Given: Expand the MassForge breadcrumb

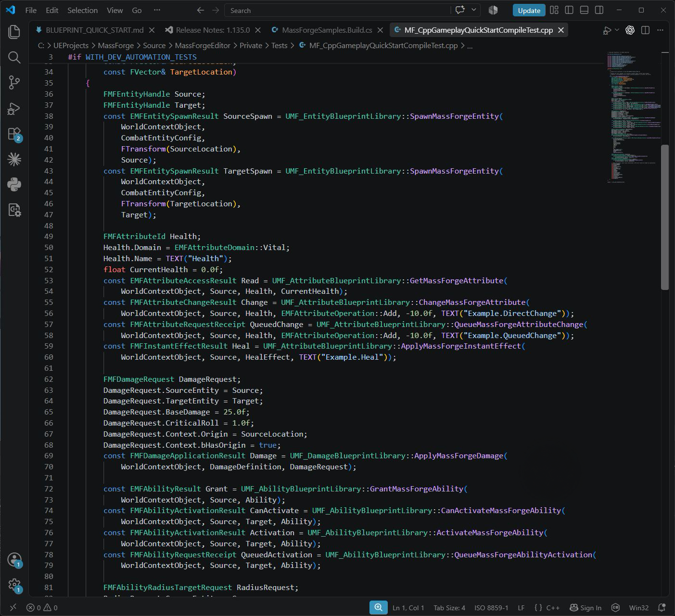Looking at the screenshot, I should 115,45.
